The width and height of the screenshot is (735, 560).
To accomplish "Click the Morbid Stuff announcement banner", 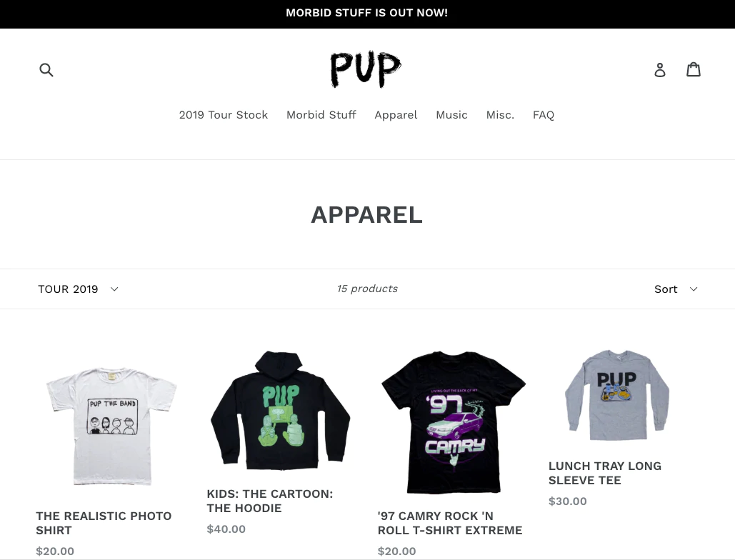I will 367,14.
